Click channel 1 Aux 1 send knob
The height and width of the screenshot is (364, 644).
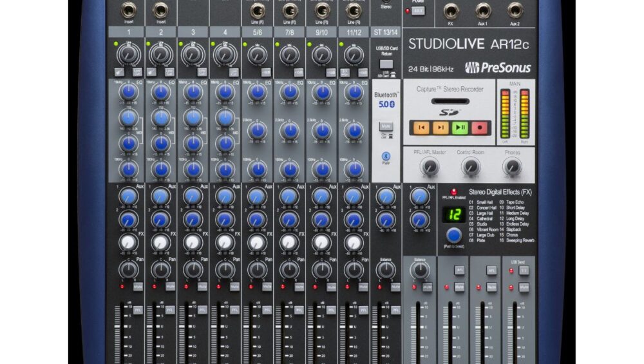coord(129,196)
